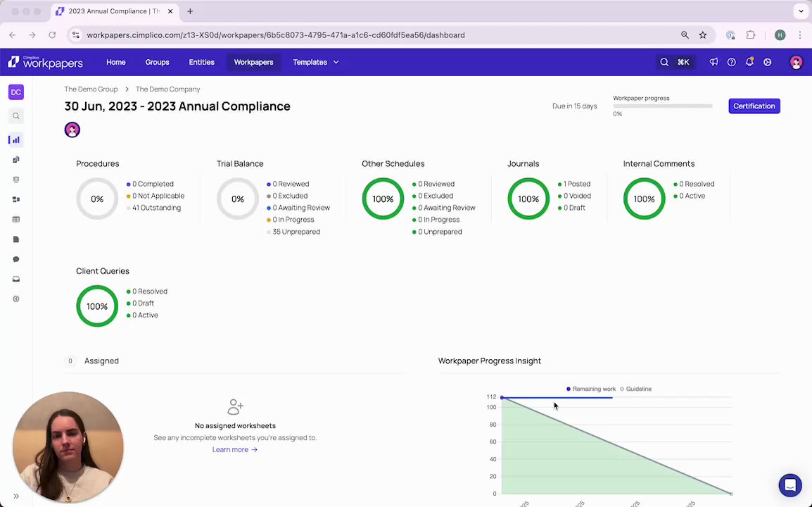Close the 2023 Annual Compliance tab

tap(170, 11)
